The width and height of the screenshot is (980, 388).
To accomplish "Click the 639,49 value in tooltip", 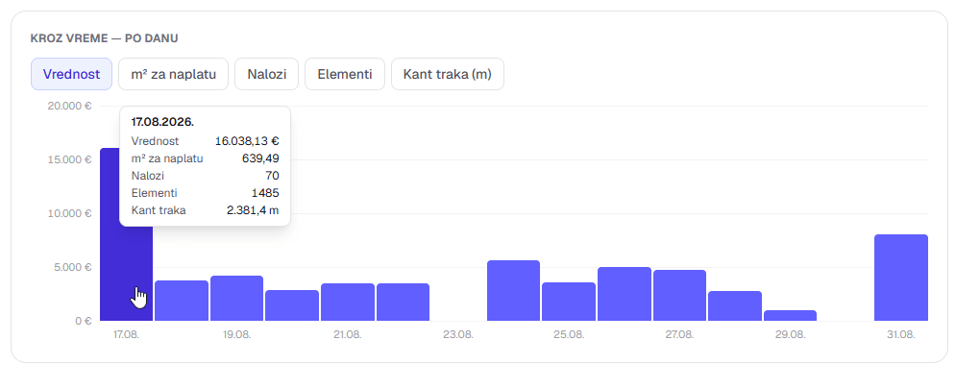I will coord(260,158).
